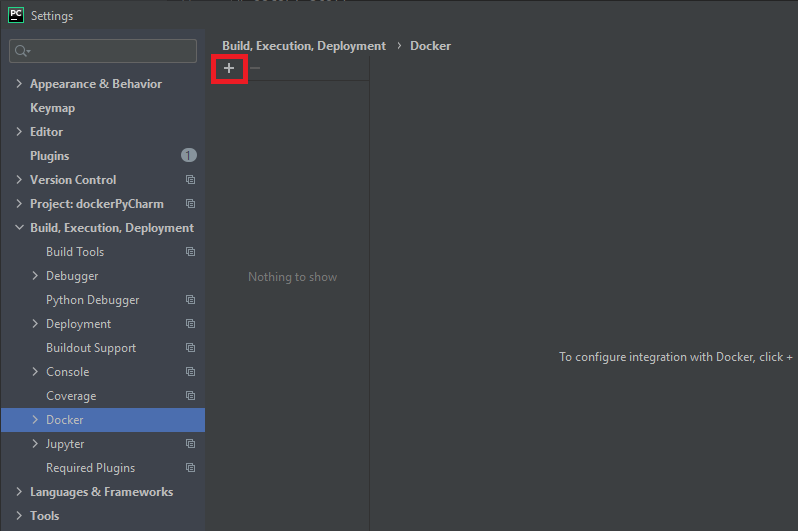Expand the Docker subsection arrow
The image size is (798, 531).
tap(35, 420)
